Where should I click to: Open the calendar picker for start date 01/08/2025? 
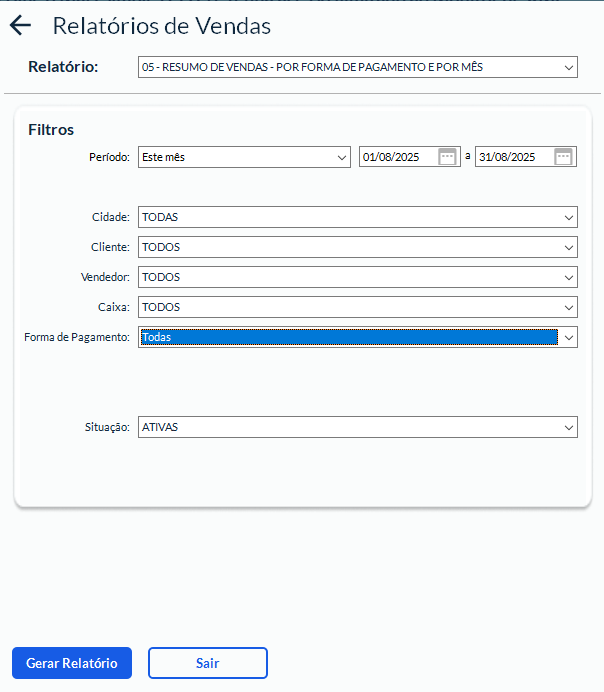(447, 157)
